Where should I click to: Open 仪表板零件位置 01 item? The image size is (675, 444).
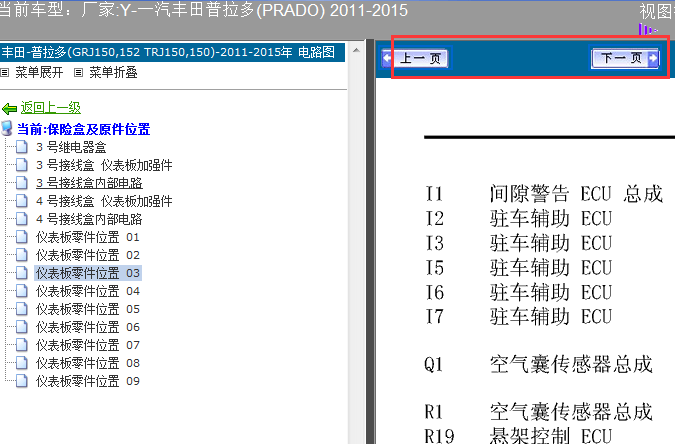pyautogui.click(x=88, y=237)
